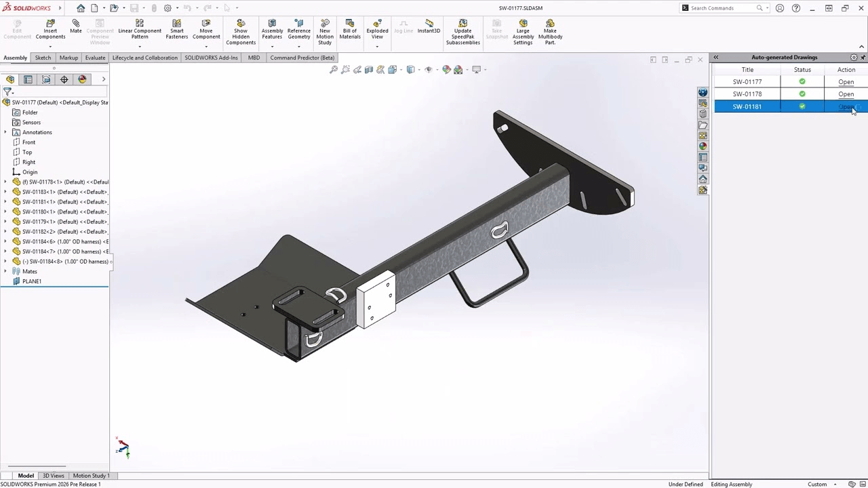Open the Motion Study 1 tab
The width and height of the screenshot is (868, 488).
91,475
